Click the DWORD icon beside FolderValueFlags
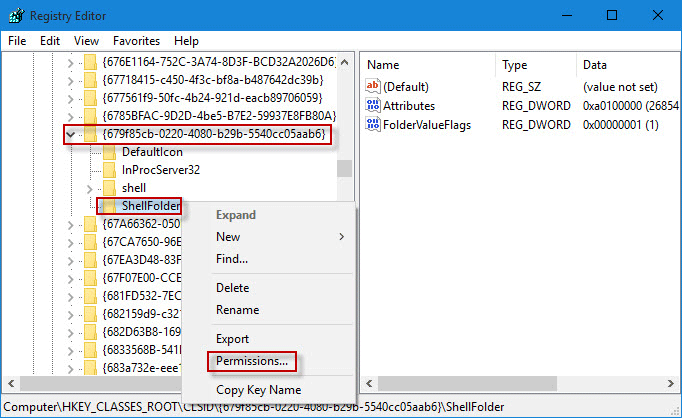The width and height of the screenshot is (682, 418). pyautogui.click(x=373, y=124)
